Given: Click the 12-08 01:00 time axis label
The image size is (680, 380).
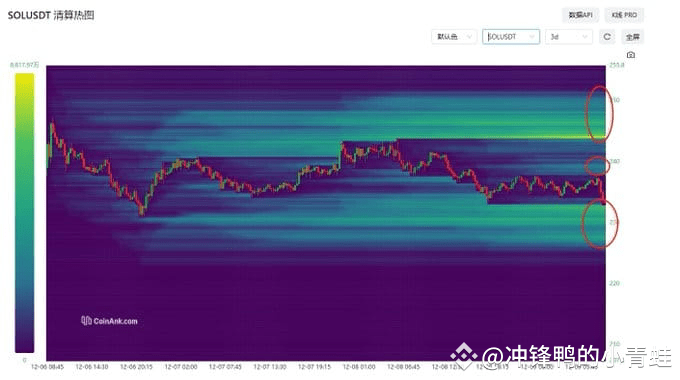Looking at the screenshot, I should [359, 367].
